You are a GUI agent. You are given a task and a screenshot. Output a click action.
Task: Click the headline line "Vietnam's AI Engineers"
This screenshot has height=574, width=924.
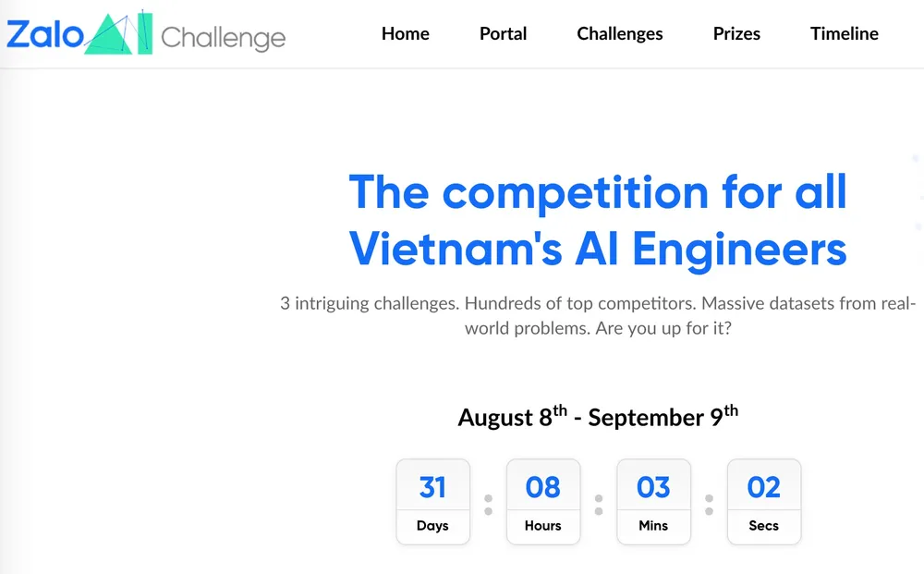tap(598, 248)
